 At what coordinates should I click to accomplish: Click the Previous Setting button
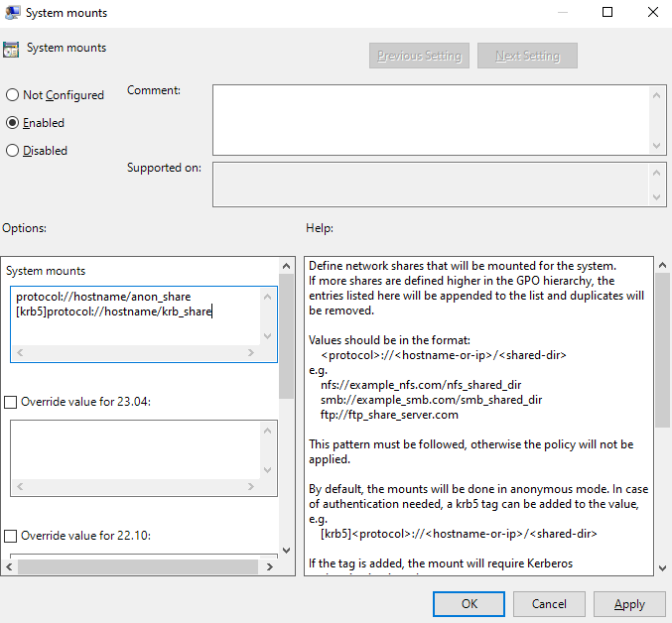[x=419, y=56]
